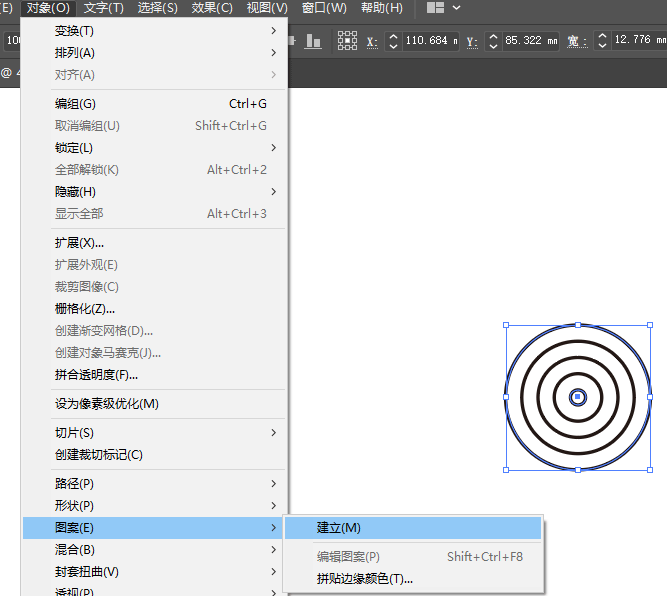
Task: Click the vertical bottom align icon
Action: pyautogui.click(x=313, y=41)
